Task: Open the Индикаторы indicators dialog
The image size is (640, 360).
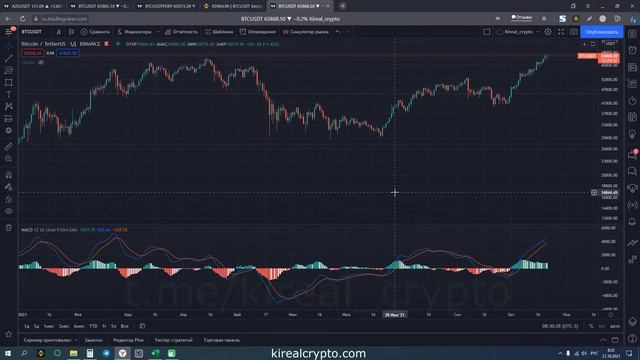Action: (x=135, y=31)
